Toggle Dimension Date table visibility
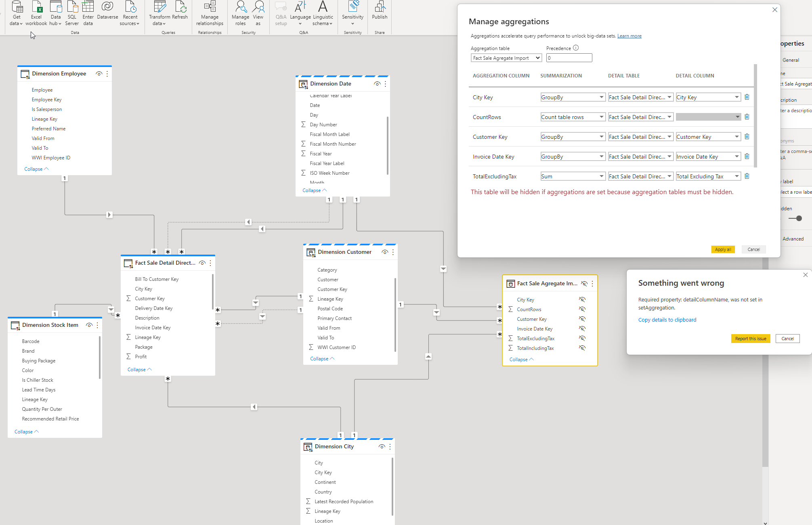The height and width of the screenshot is (525, 812). pyautogui.click(x=377, y=84)
